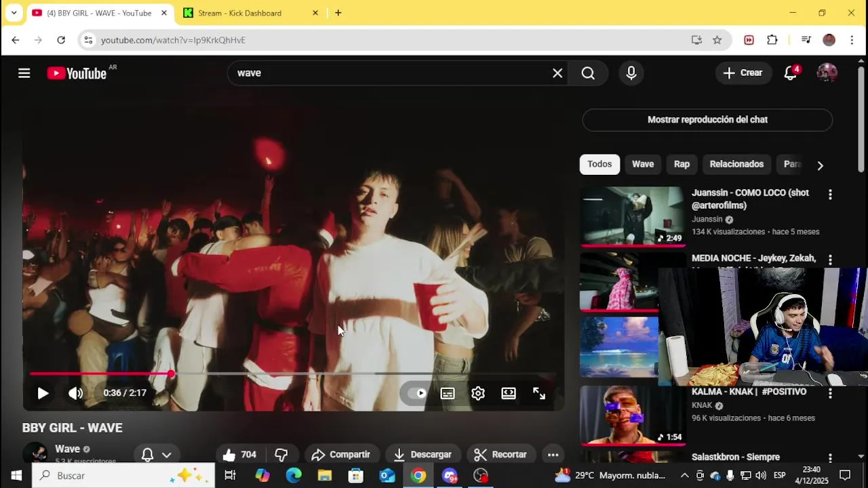Viewport: 868px width, 488px height.
Task: Open the red fast-forward extension icon
Action: (x=749, y=40)
